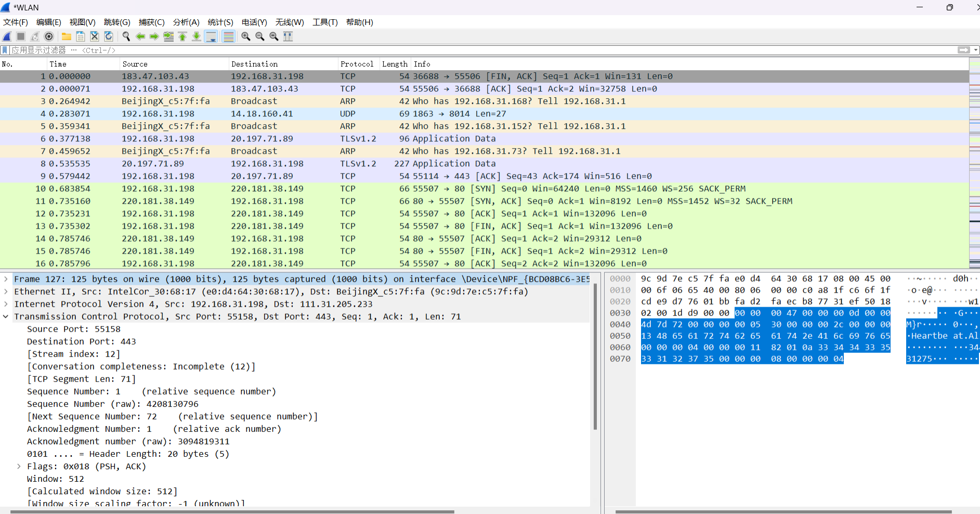Expand the Flags: 0x018 row
Screen dimensions: 980x514
pyautogui.click(x=19, y=466)
